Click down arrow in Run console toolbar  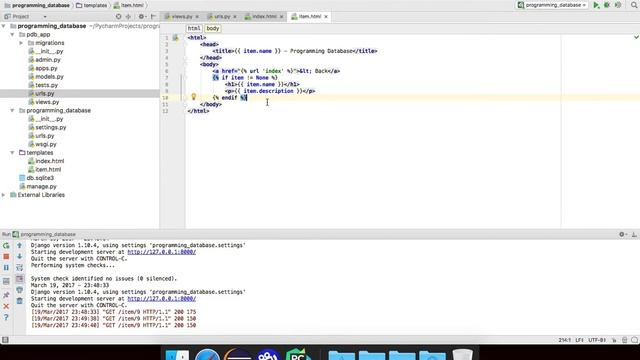(20, 257)
